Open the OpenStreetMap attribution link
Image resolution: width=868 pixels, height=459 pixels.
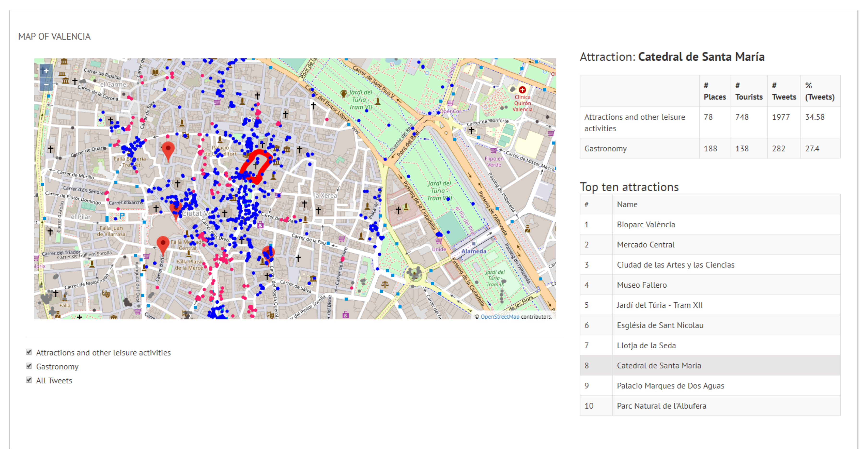(x=500, y=316)
